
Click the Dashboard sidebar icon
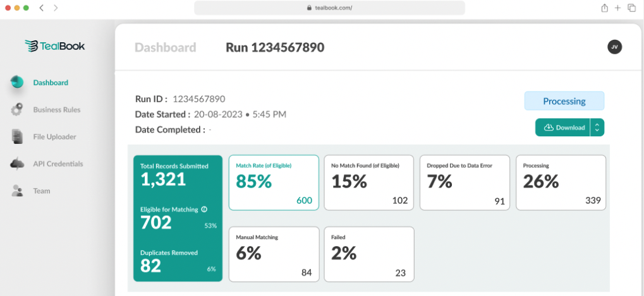click(x=17, y=82)
